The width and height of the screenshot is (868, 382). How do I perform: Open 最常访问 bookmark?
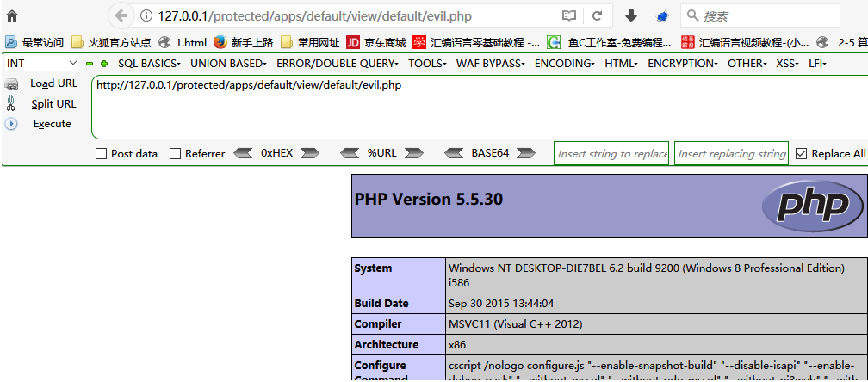34,42
